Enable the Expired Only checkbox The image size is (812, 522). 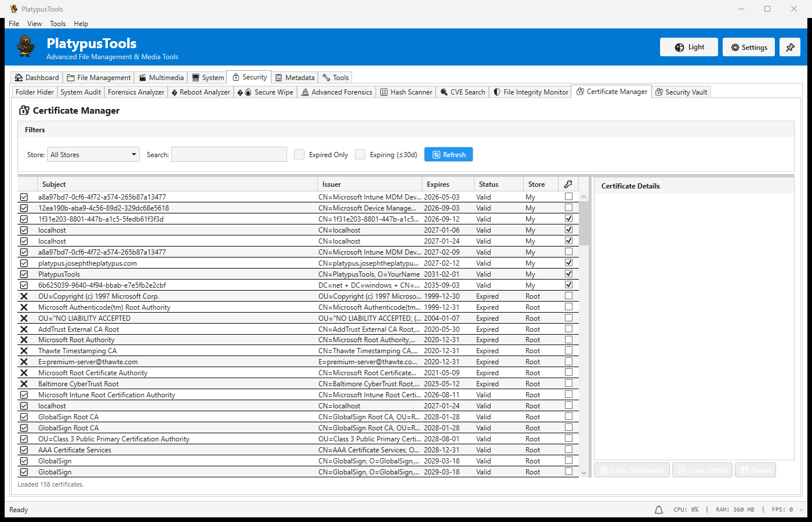[x=299, y=154]
